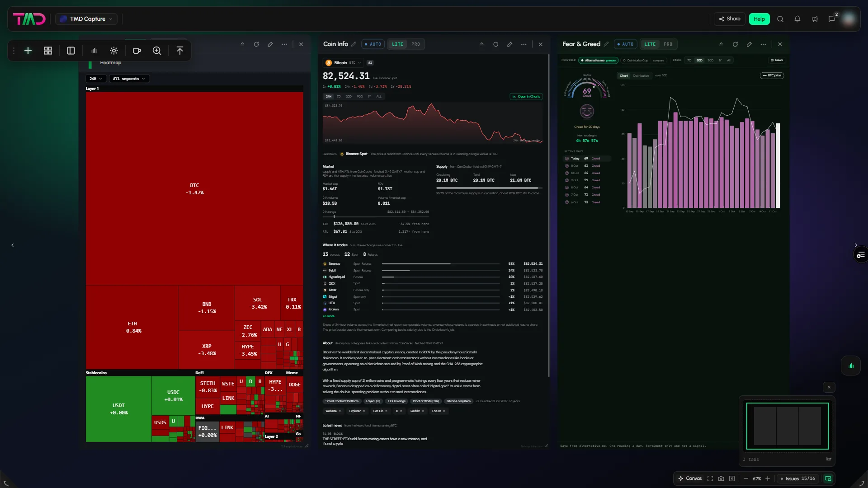
Task: Click the canvas minimap thumbnail
Action: coord(787,426)
